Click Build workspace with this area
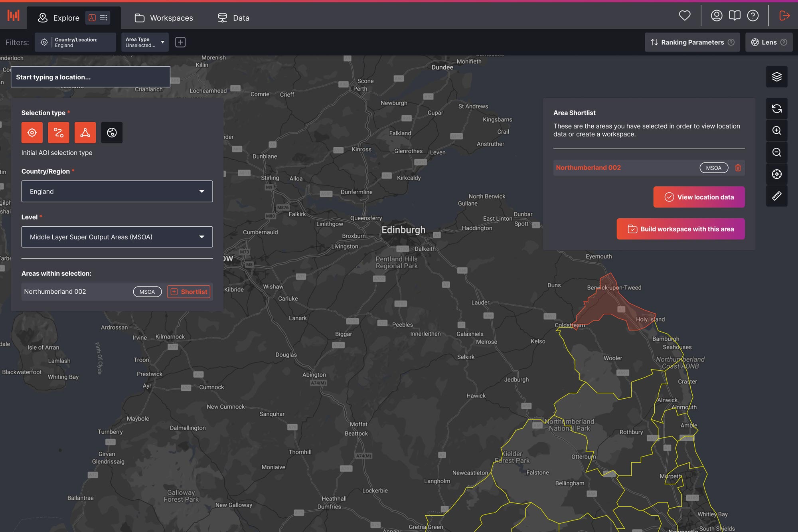The width and height of the screenshot is (798, 532). tap(681, 229)
